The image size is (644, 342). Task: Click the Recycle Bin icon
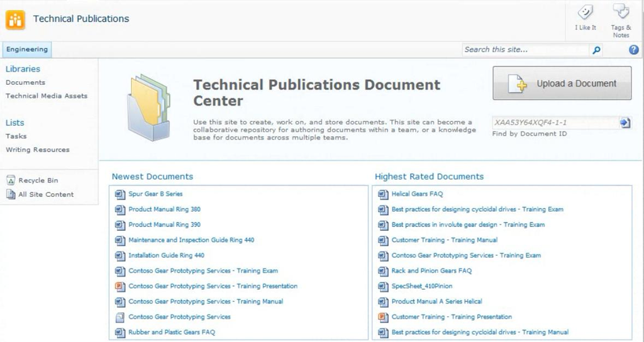[11, 180]
